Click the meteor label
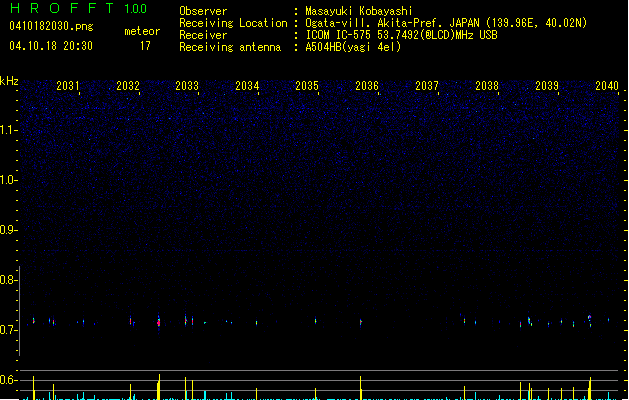The height and width of the screenshot is (400, 629). click(142, 31)
